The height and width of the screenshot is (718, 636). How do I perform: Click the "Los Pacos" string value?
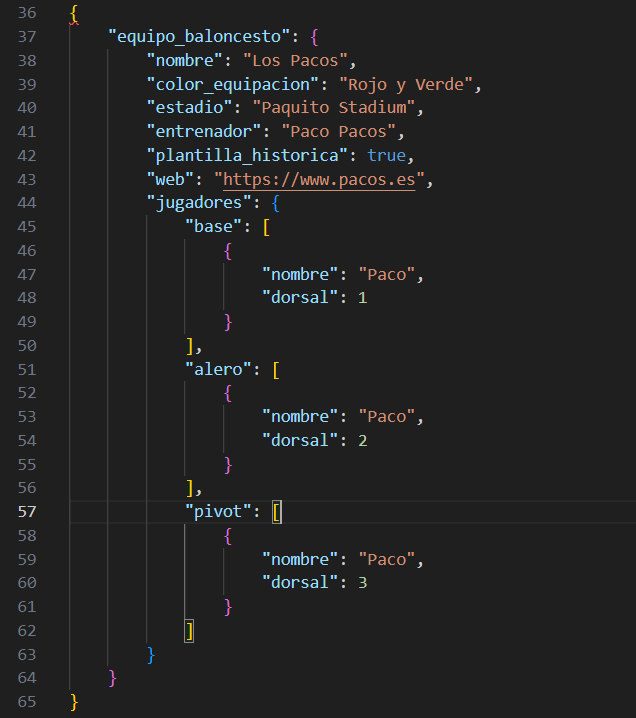(x=295, y=60)
